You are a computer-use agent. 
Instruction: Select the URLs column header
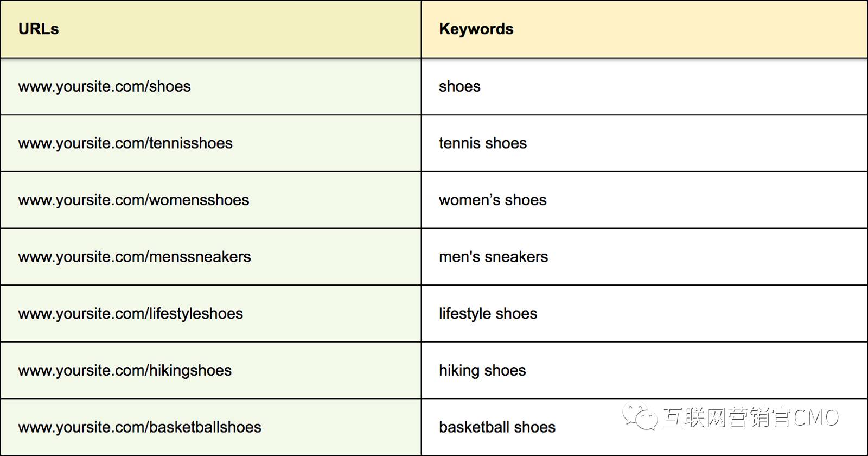(39, 29)
